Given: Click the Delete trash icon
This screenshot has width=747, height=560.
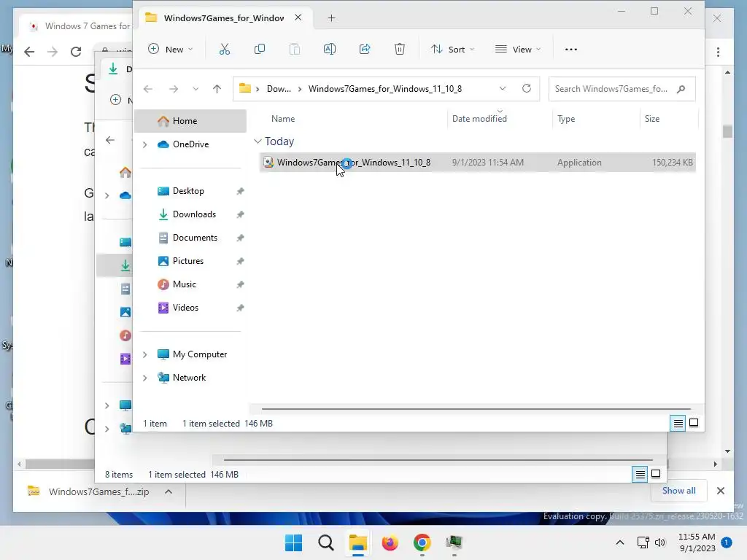Looking at the screenshot, I should [400, 49].
